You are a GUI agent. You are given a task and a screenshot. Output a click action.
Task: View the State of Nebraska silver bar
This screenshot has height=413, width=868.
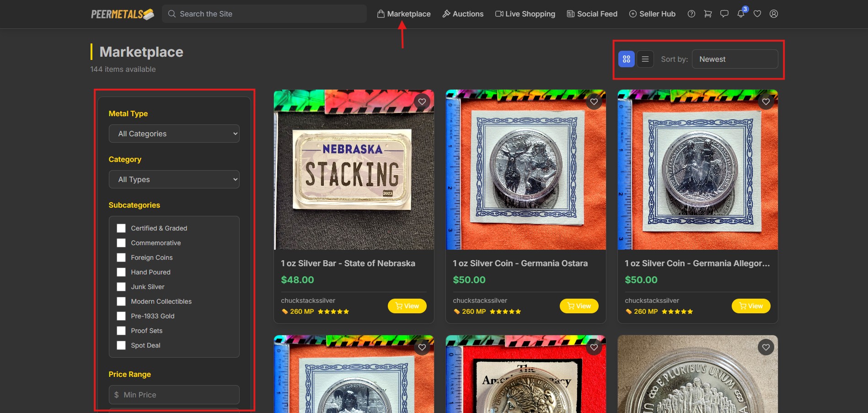[x=407, y=306]
